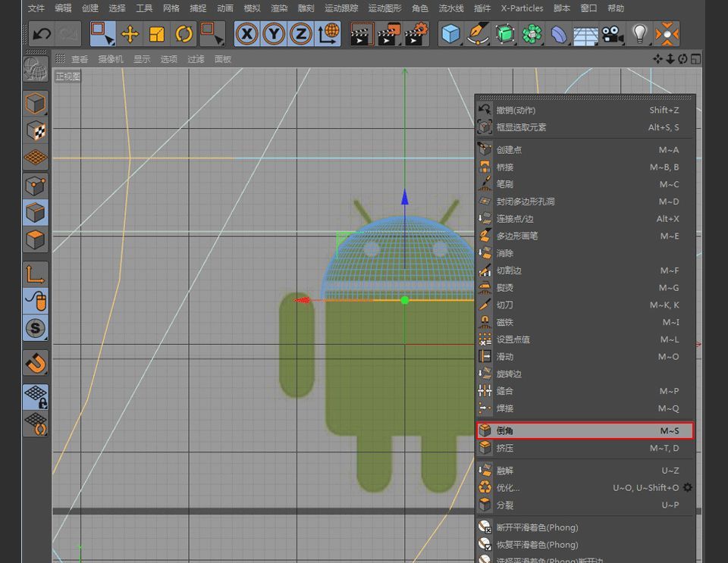This screenshot has height=563, width=728.
Task: Toggle viewport solo S icon
Action: pos(36,328)
